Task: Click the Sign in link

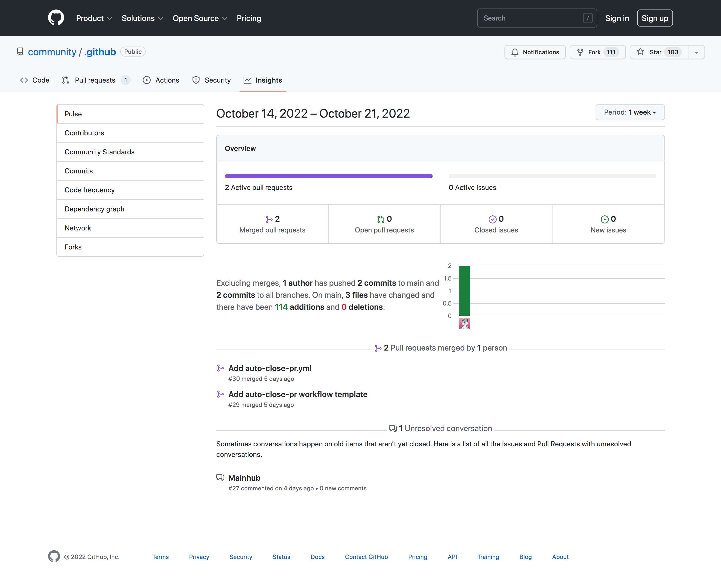Action: (617, 18)
